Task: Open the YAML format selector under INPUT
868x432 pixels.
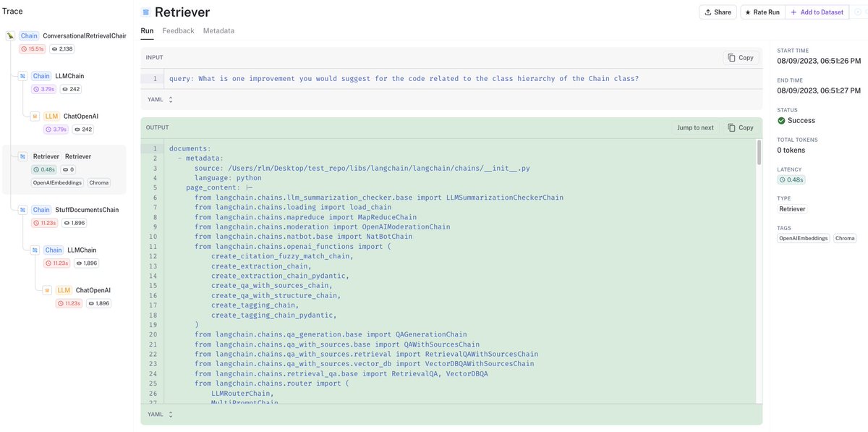Action: click(160, 99)
